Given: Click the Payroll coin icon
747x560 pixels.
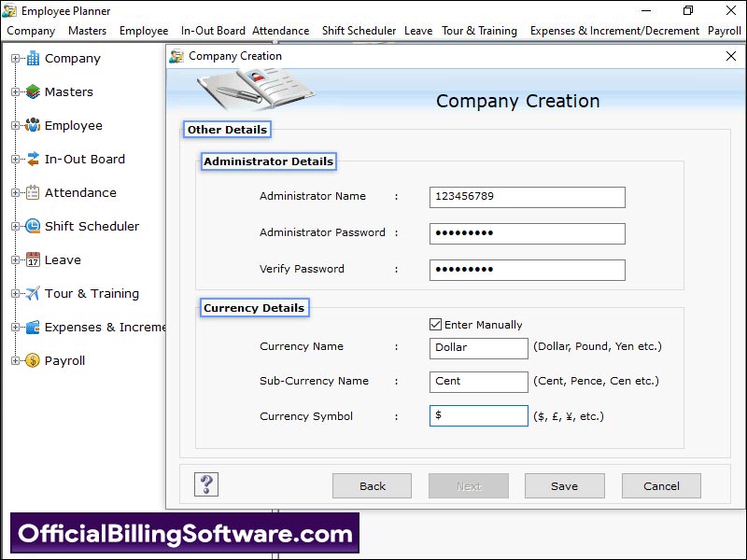Looking at the screenshot, I should click(x=33, y=361).
